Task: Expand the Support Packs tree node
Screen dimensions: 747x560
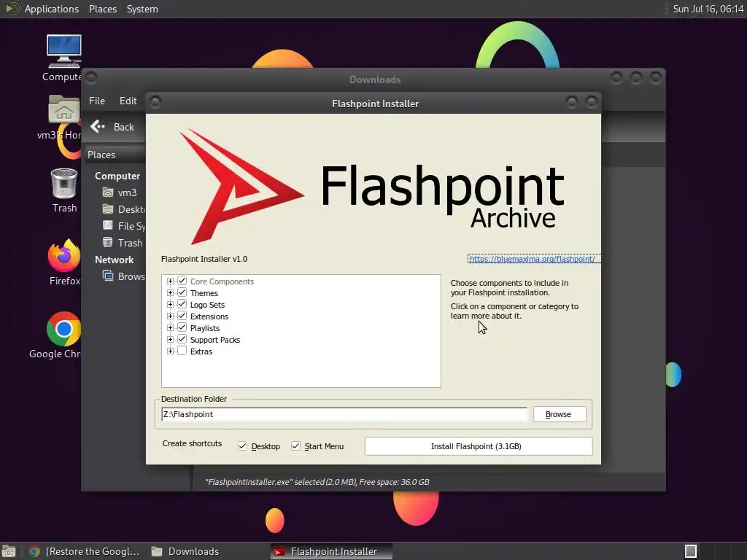Action: click(170, 340)
